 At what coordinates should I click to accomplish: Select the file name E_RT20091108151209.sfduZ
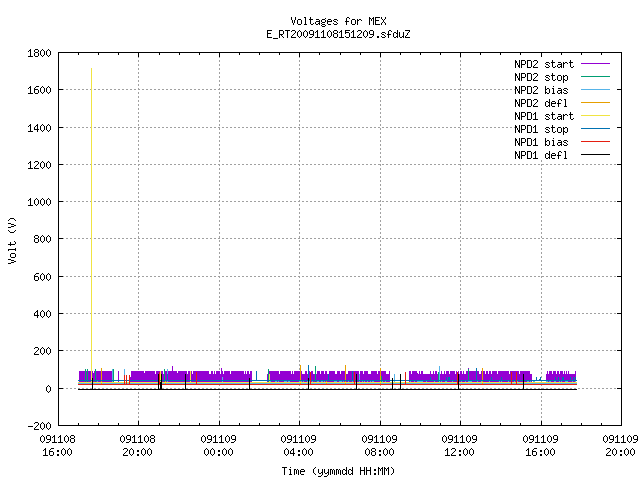coord(338,34)
